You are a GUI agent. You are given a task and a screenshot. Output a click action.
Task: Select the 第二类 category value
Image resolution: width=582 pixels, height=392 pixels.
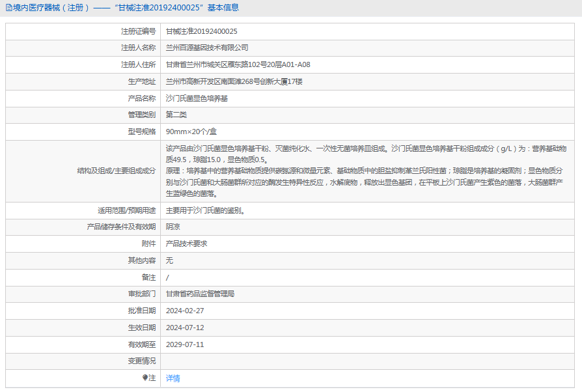click(176, 115)
